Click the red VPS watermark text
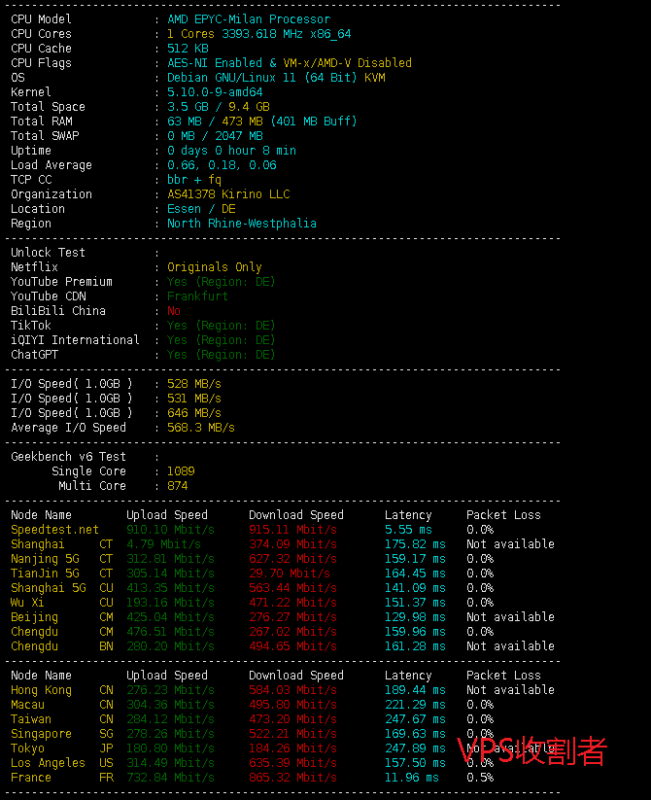This screenshot has width=651, height=800. (532, 750)
